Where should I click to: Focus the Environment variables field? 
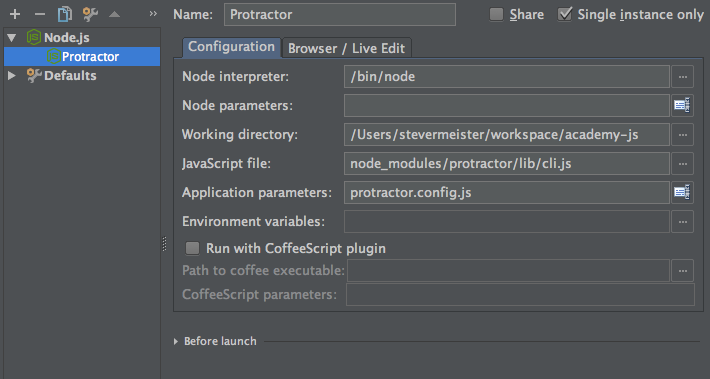coord(507,221)
